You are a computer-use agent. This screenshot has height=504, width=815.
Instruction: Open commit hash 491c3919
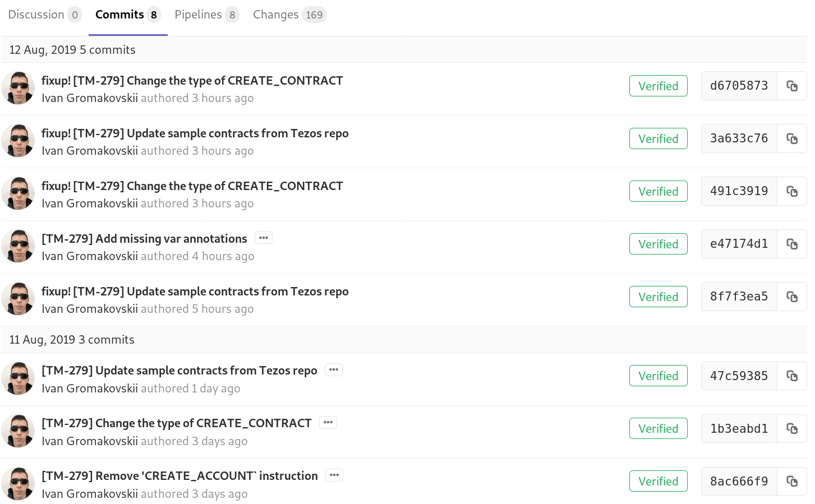coord(739,191)
